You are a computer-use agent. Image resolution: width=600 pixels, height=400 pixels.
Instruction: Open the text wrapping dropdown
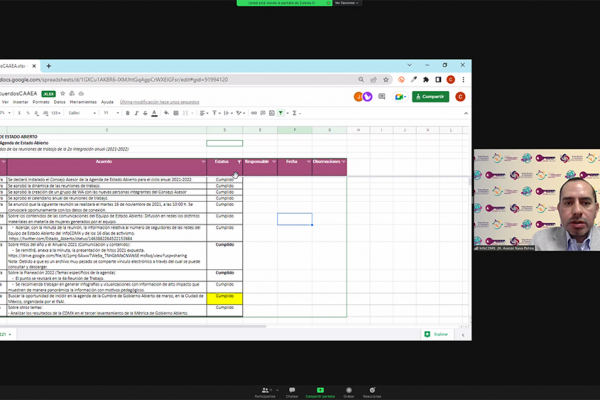(x=228, y=113)
